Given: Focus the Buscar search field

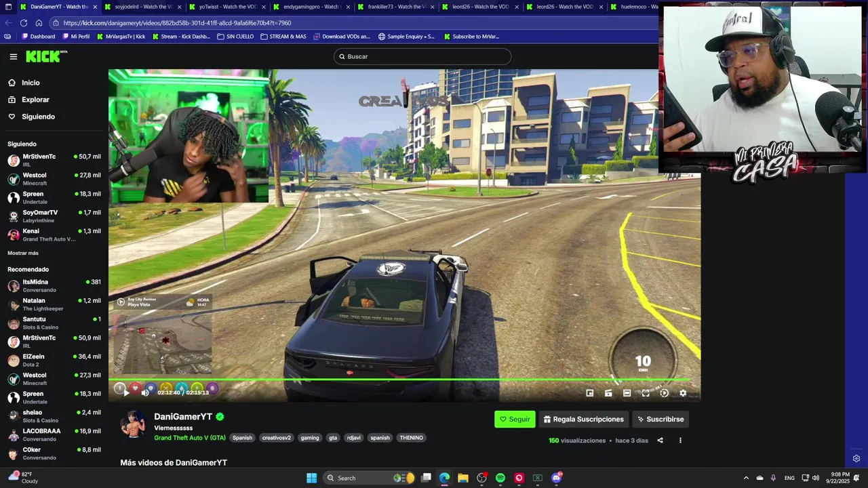Looking at the screenshot, I should coord(422,56).
